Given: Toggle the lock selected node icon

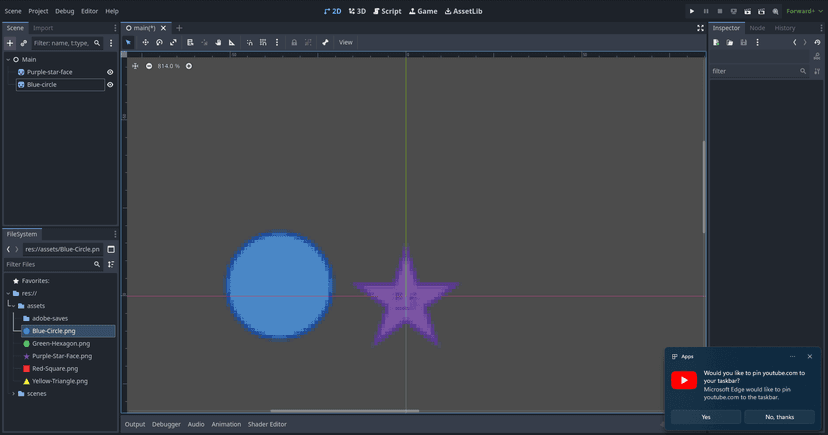Looking at the screenshot, I should (x=293, y=42).
